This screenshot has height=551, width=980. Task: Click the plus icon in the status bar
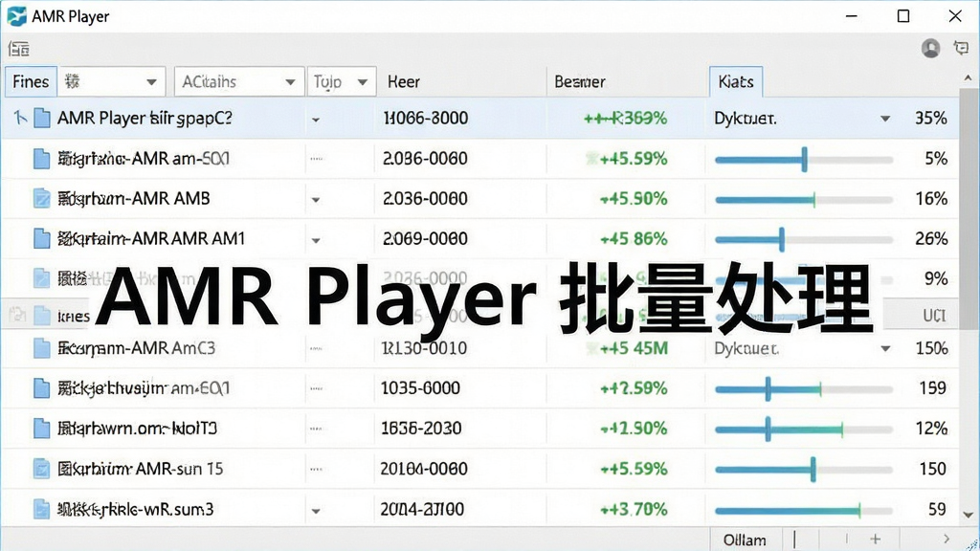875,540
